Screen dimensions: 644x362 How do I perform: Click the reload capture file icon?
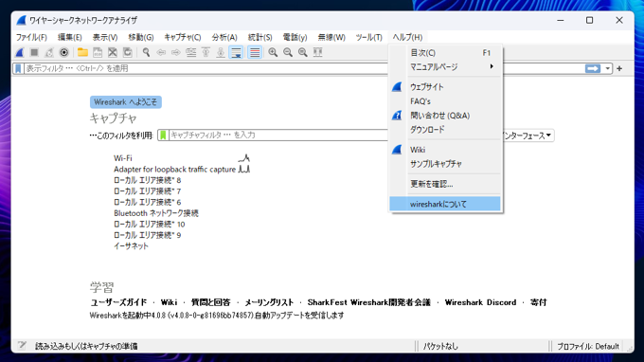click(x=128, y=53)
